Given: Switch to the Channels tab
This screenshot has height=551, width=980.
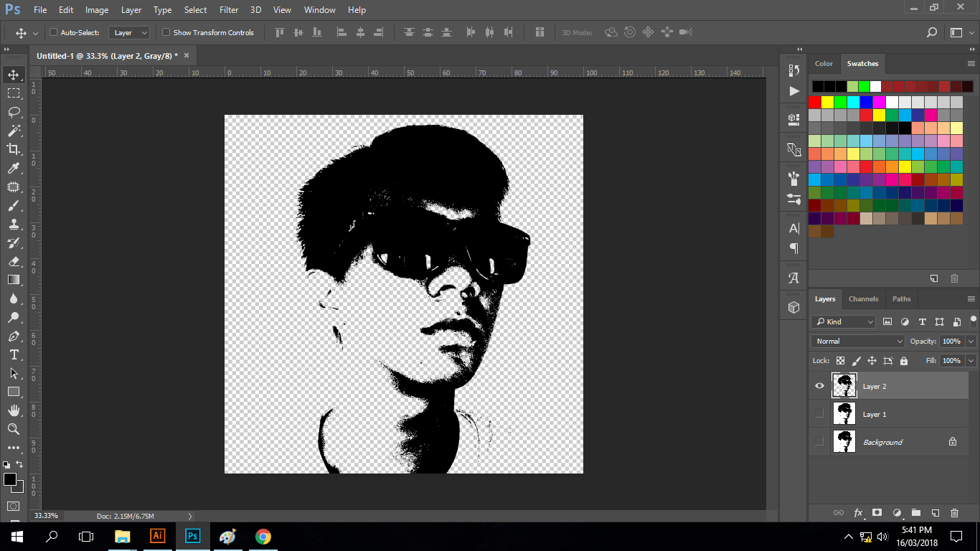Looking at the screenshot, I should (863, 299).
